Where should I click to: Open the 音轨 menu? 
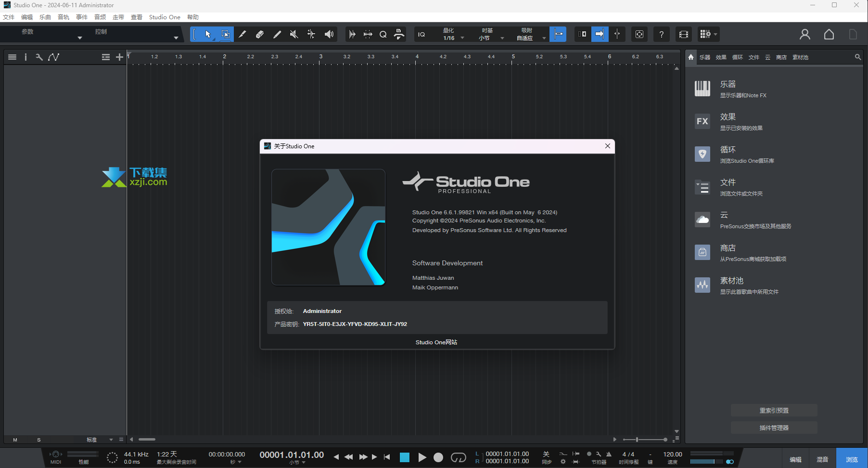pos(64,17)
